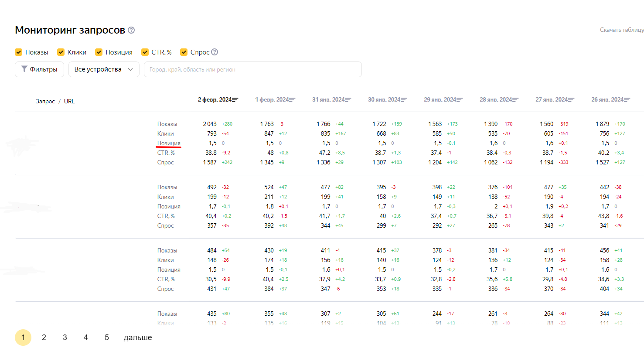Select current page 1 in pagination

23,338
